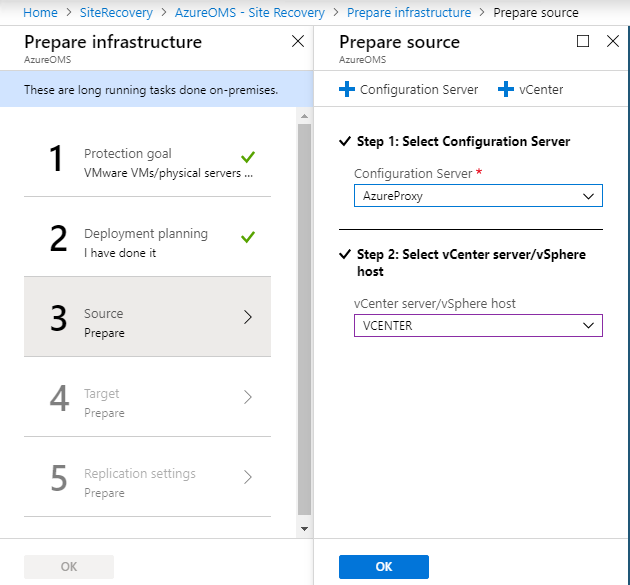Viewport: 630px width, 585px height.
Task: Open step 3 Source Prepare
Action: coord(147,317)
